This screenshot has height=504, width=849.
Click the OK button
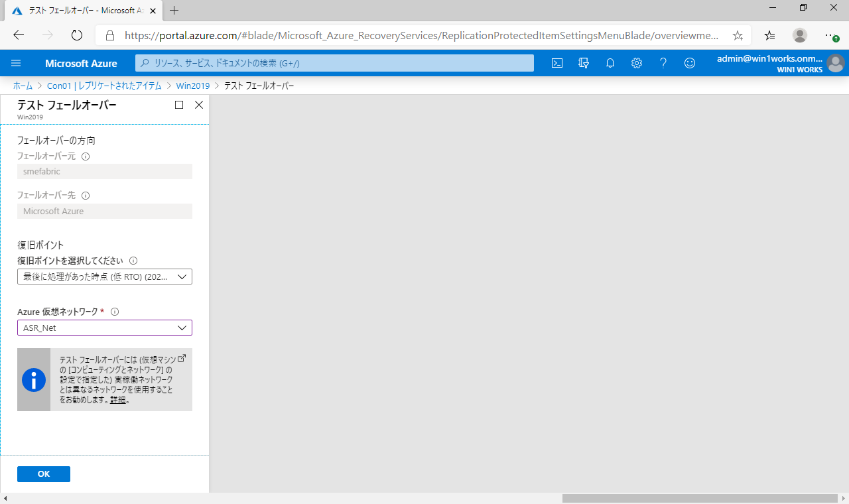pyautogui.click(x=44, y=474)
